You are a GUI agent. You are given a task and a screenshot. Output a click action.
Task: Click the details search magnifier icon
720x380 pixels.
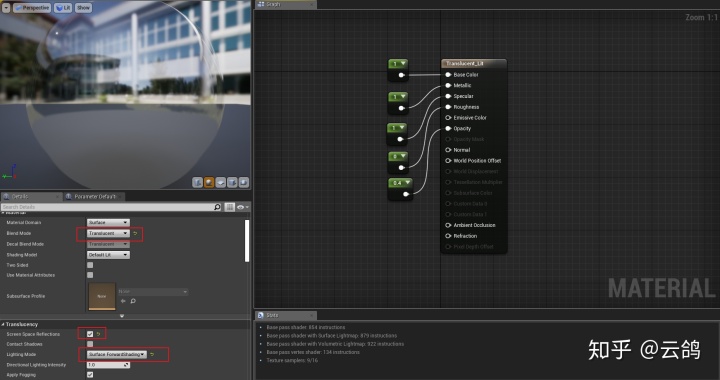click(x=217, y=207)
